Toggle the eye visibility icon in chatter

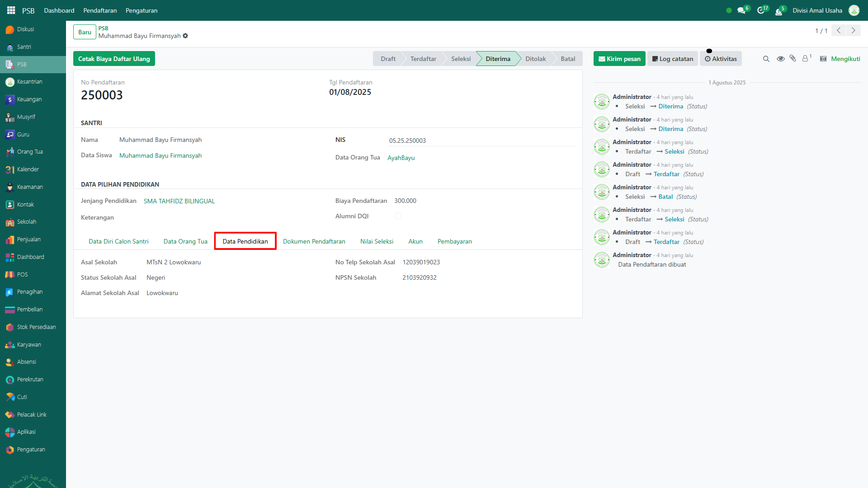coord(780,59)
